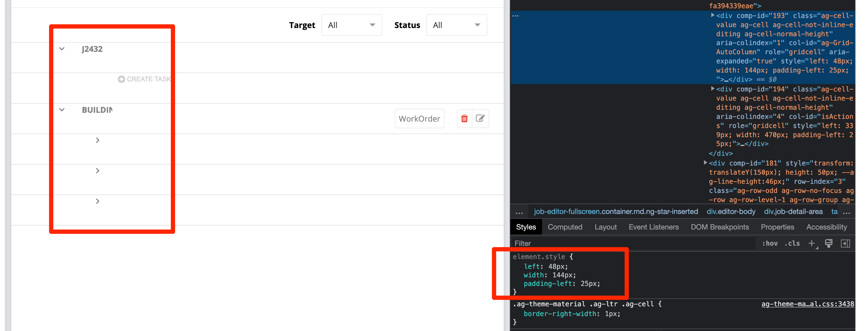Open the Target dropdown
This screenshot has width=868, height=331.
(x=352, y=25)
